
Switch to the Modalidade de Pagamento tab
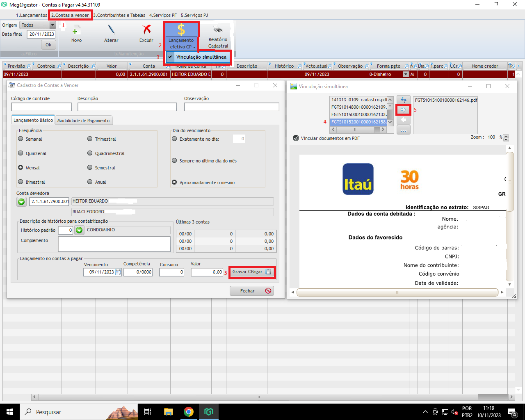pyautogui.click(x=83, y=121)
